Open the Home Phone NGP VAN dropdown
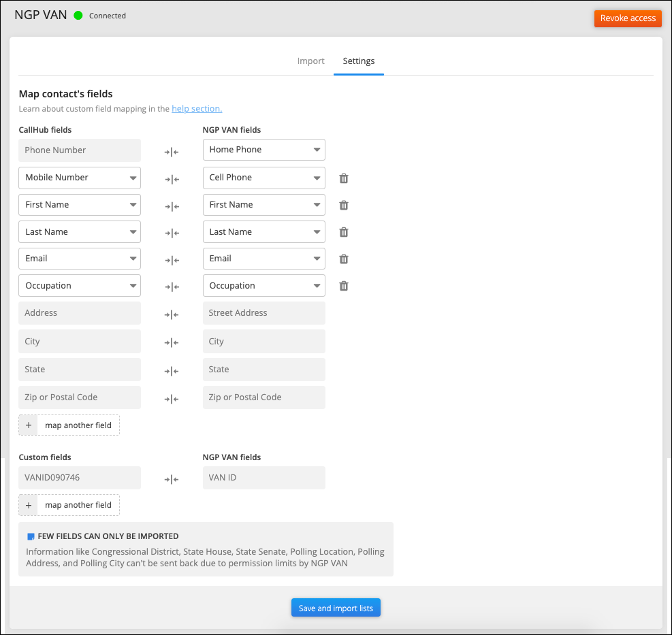Screen dimensions: 672x635 pos(263,150)
